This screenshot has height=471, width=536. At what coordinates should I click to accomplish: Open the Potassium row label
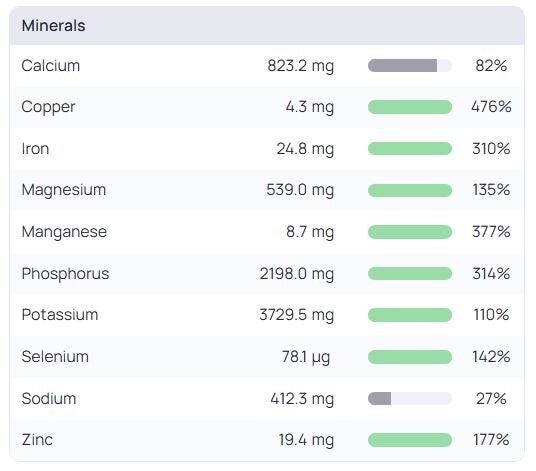click(60, 315)
